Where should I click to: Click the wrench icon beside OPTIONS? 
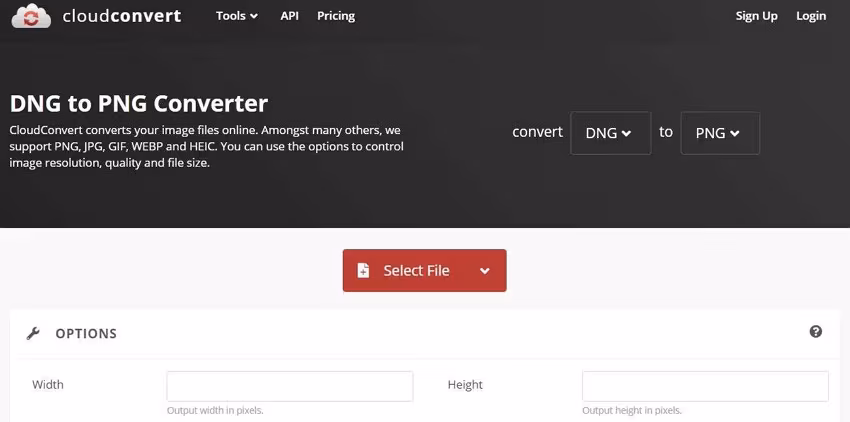(x=33, y=334)
